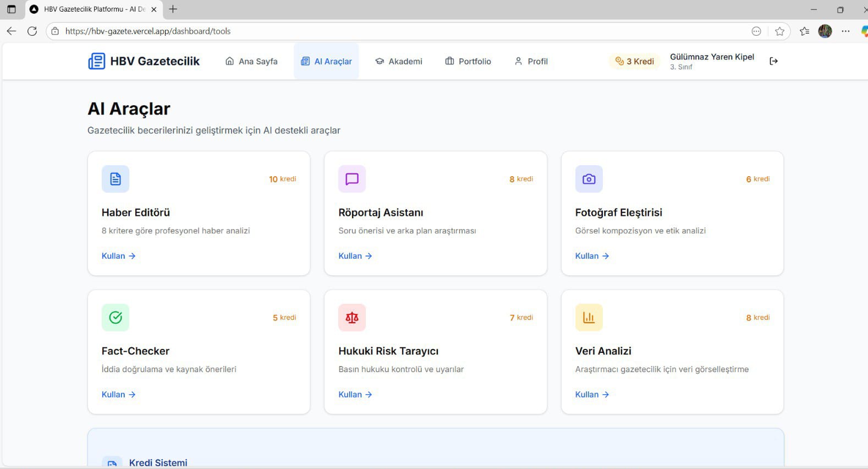Image resolution: width=868 pixels, height=469 pixels.
Task: Click the Röportaj Asistanı chat bubble icon
Action: pos(352,179)
